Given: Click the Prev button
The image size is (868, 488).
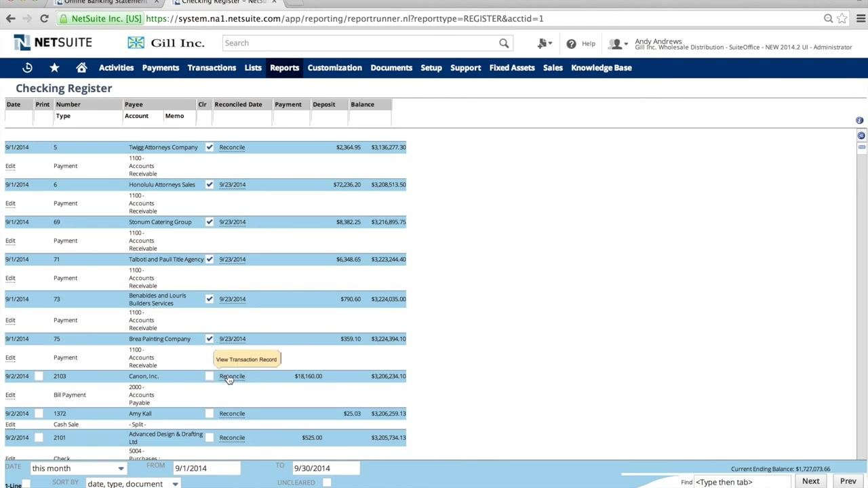Looking at the screenshot, I should click(x=848, y=481).
